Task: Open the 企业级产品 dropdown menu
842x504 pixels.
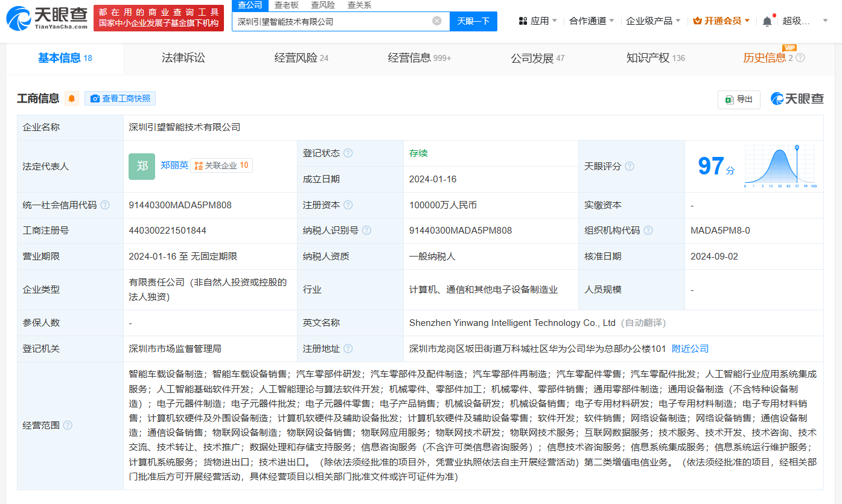Action: point(649,20)
